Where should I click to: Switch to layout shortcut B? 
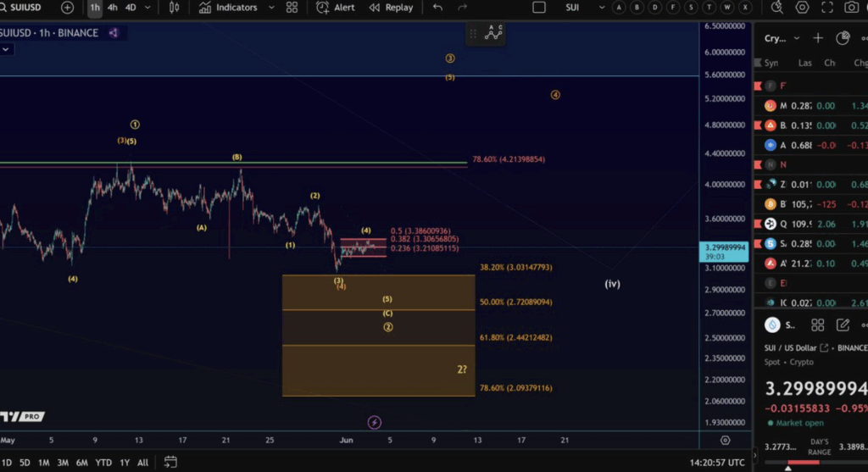click(x=637, y=7)
